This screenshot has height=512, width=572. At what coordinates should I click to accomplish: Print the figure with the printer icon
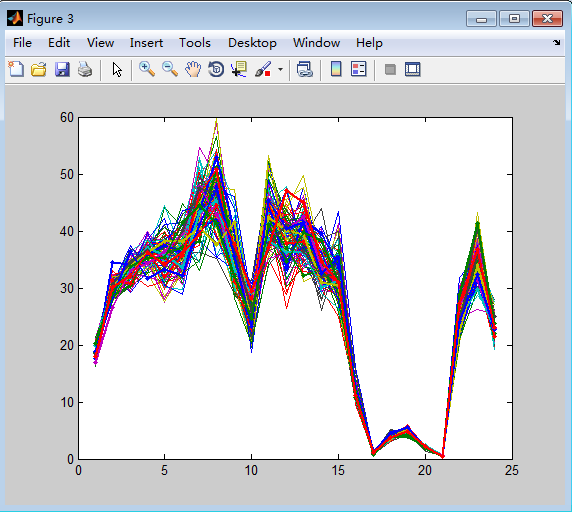[x=85, y=69]
